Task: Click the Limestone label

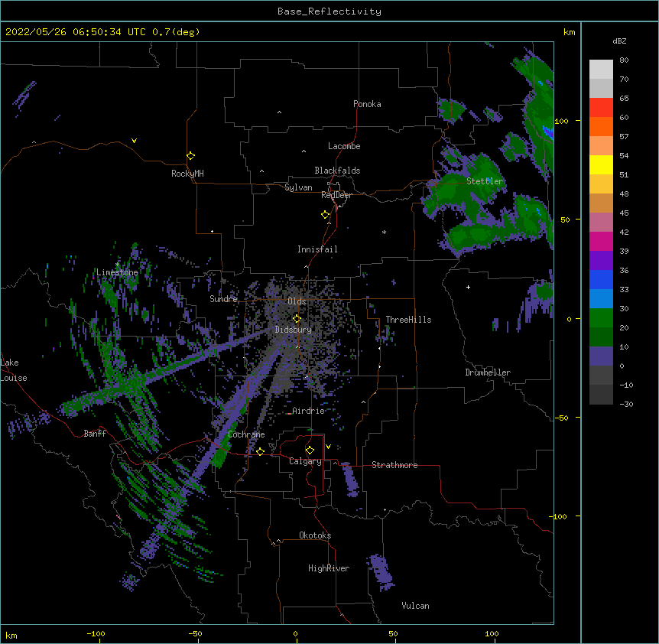Action: (117, 272)
